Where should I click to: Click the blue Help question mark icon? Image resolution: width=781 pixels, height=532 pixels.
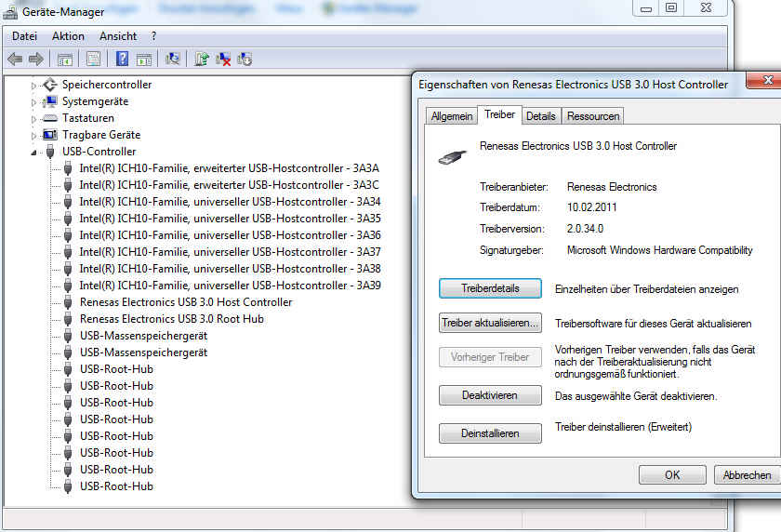pos(122,60)
